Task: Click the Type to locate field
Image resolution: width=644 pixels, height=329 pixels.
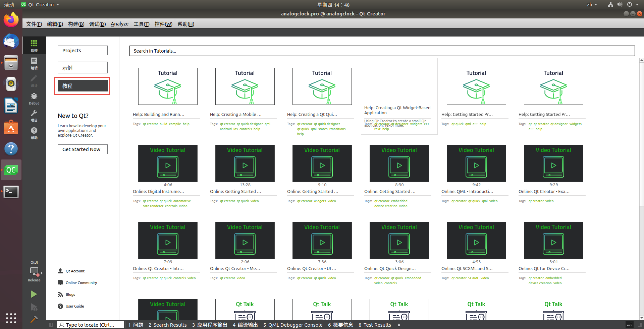Action: click(x=91, y=325)
